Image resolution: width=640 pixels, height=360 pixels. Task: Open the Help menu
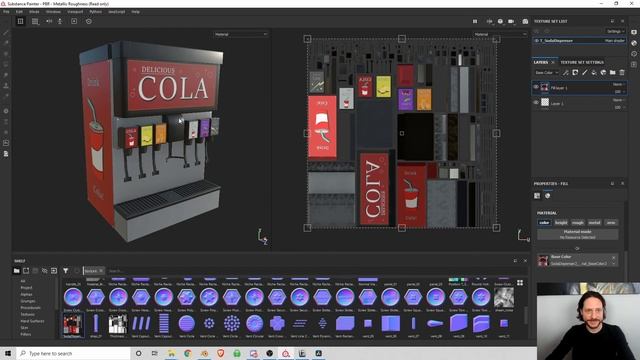click(x=136, y=12)
